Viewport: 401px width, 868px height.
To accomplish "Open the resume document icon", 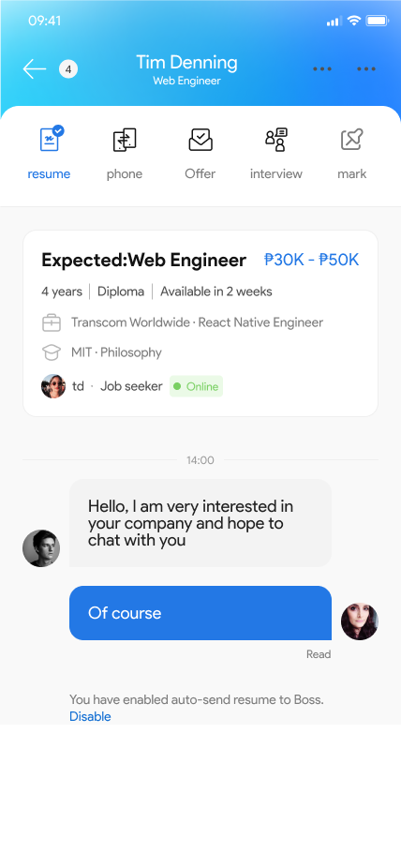I will point(51,139).
